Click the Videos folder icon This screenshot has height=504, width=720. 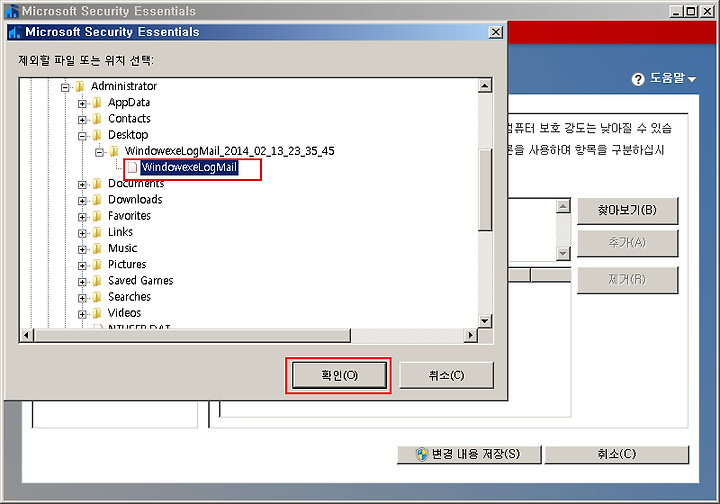[x=97, y=313]
